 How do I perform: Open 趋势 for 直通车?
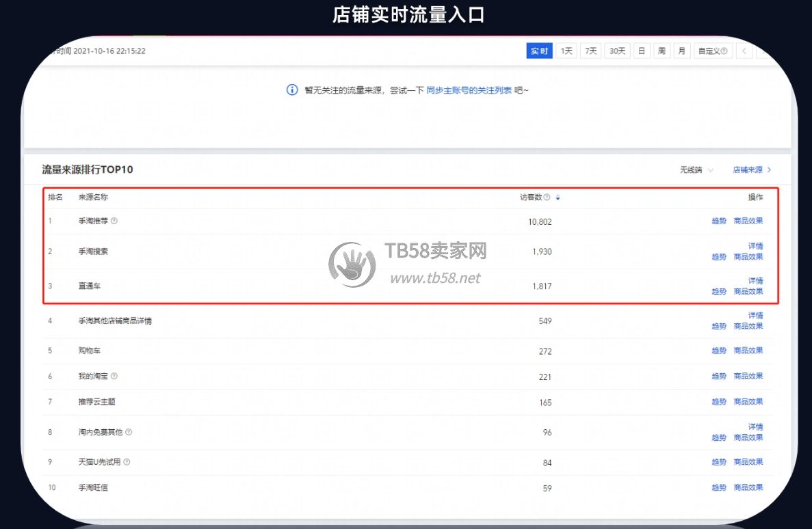719,292
